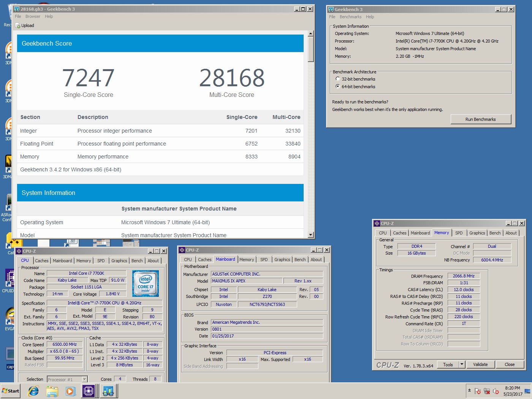Click the Run Benchmarks button
Image resolution: width=532 pixels, height=399 pixels.
481,119
